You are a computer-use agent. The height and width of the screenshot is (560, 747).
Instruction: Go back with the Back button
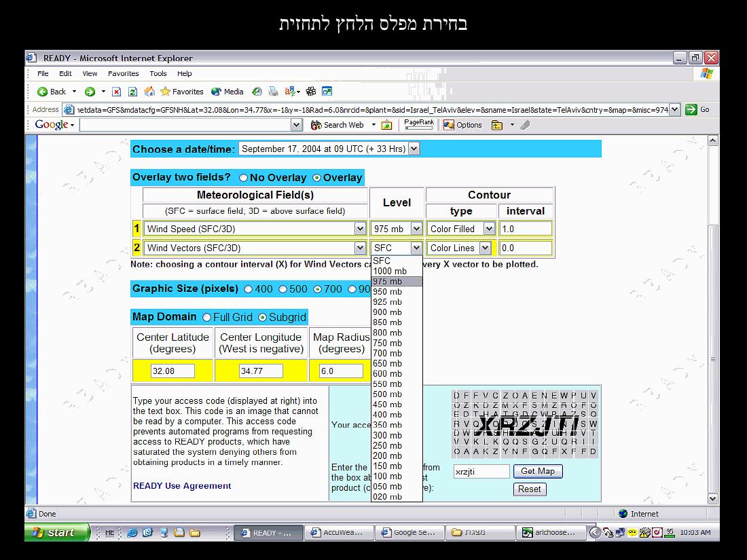pyautogui.click(x=52, y=92)
